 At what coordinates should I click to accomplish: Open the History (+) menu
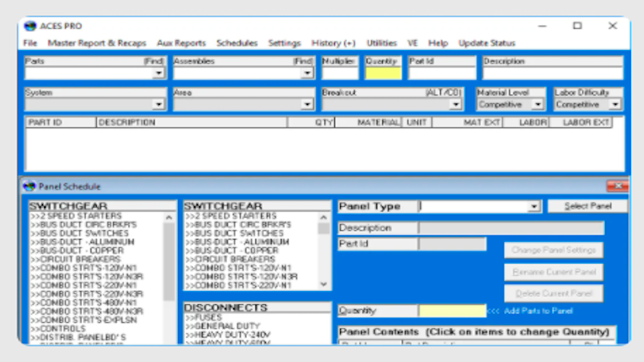coord(333,43)
